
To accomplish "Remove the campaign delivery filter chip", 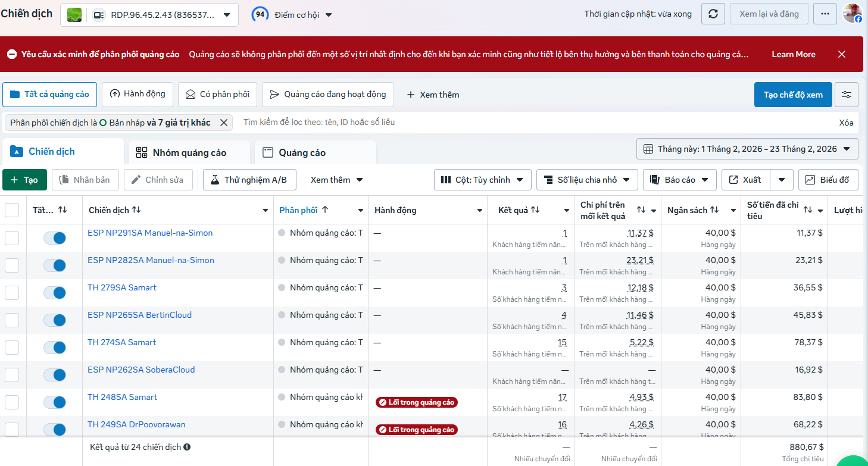I will click(224, 123).
